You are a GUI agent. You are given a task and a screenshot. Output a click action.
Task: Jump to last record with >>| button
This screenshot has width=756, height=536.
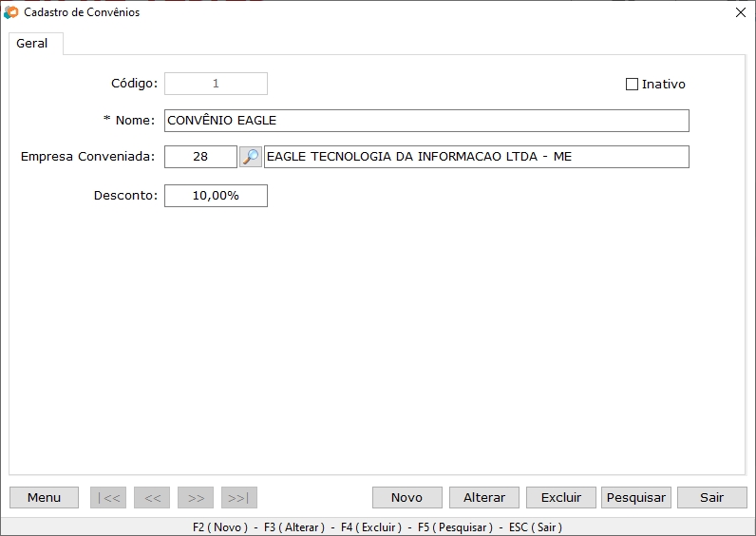(239, 498)
